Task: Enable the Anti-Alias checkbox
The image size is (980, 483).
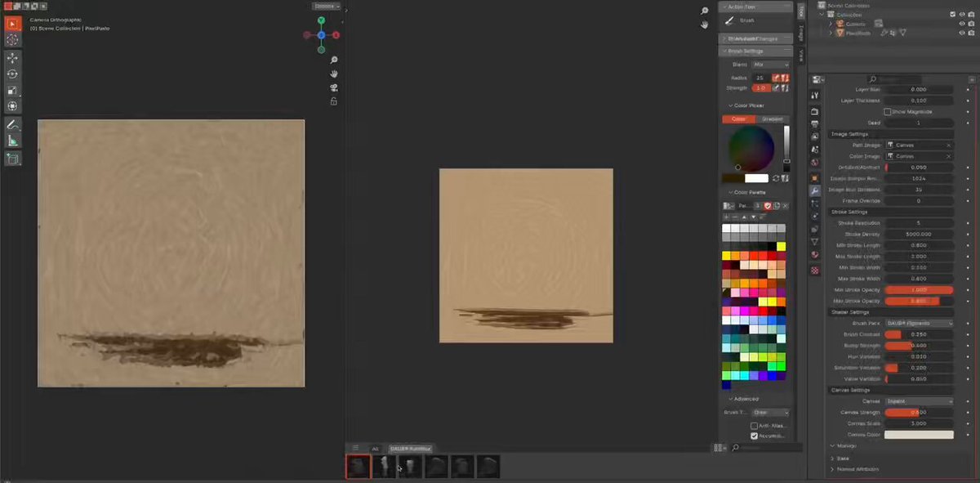Action: [x=755, y=425]
